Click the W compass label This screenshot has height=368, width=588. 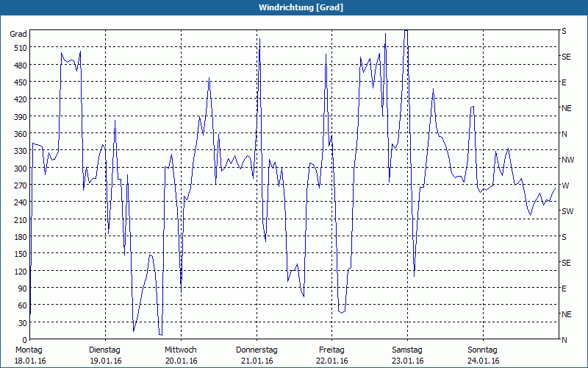565,185
